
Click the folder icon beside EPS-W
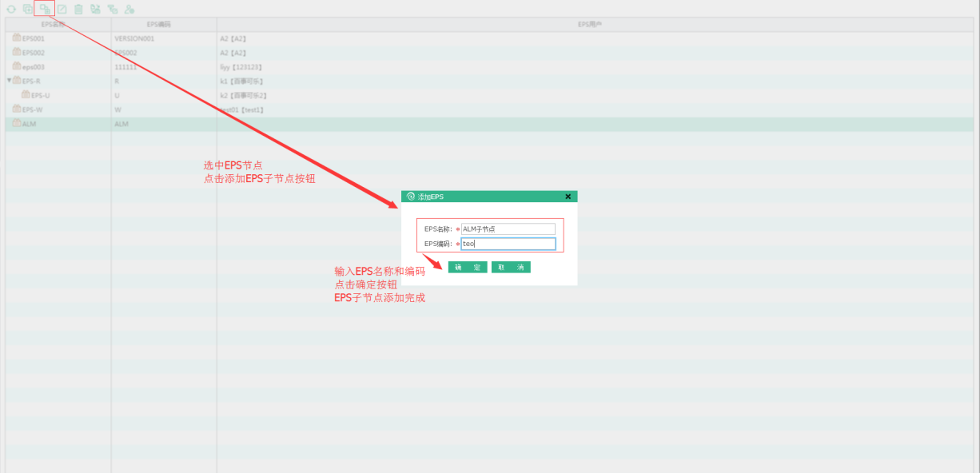(x=17, y=109)
